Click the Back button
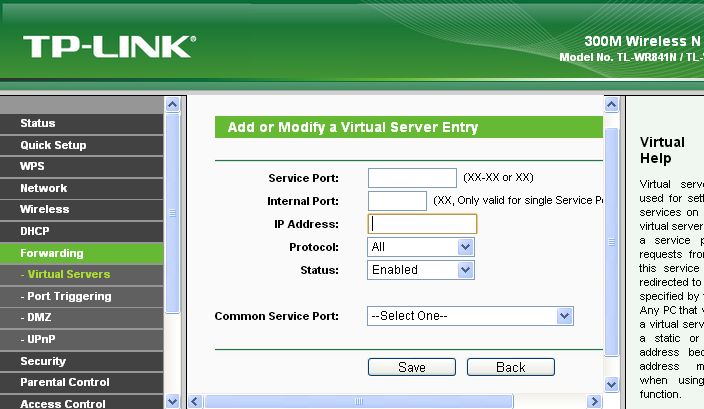The height and width of the screenshot is (409, 704). tap(510, 367)
